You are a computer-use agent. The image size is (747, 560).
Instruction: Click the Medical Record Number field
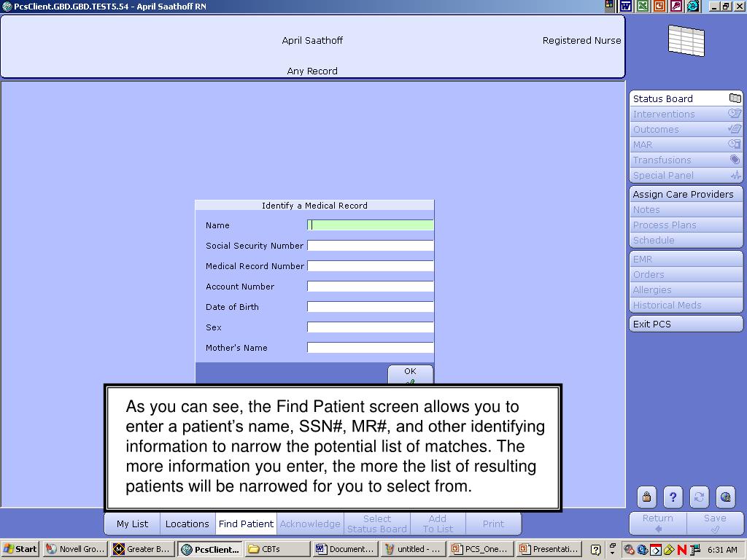point(370,265)
